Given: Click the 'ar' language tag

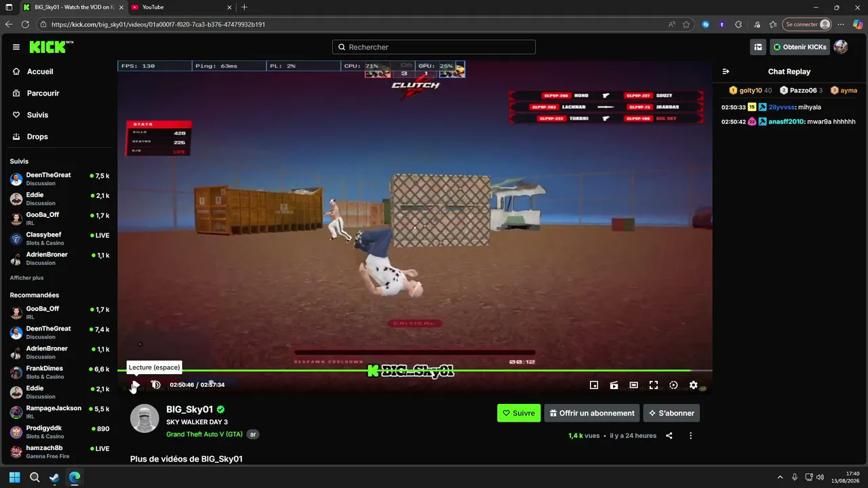Looking at the screenshot, I should [253, 434].
